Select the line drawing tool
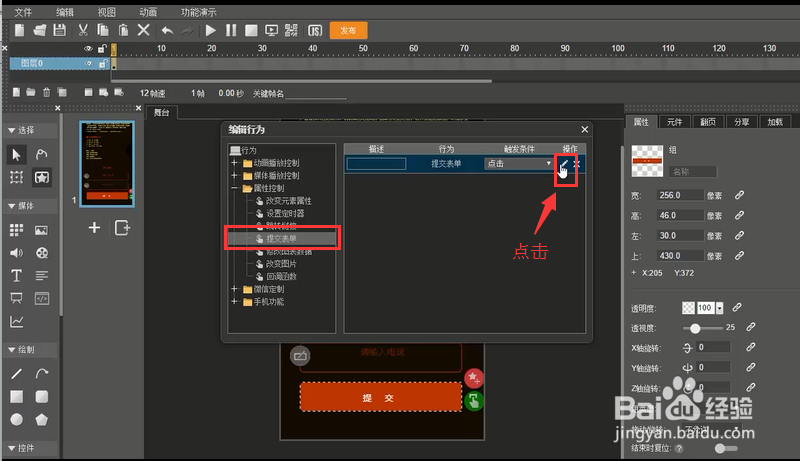The height and width of the screenshot is (461, 800). pyautogui.click(x=16, y=374)
